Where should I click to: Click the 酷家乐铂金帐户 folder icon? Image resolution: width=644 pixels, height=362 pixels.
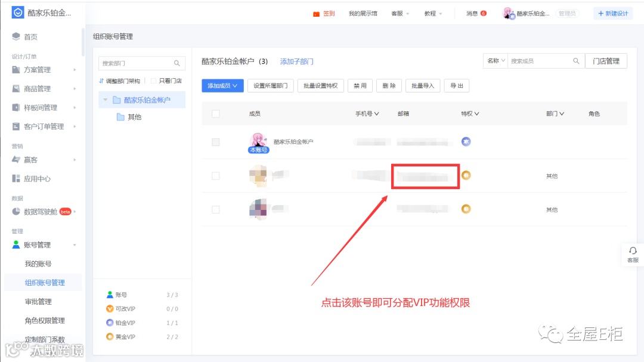[117, 100]
